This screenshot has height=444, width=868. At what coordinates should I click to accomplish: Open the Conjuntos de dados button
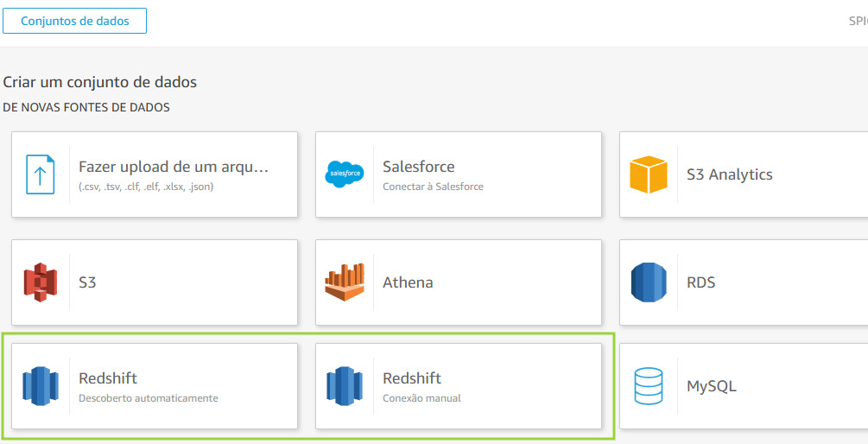pos(75,21)
